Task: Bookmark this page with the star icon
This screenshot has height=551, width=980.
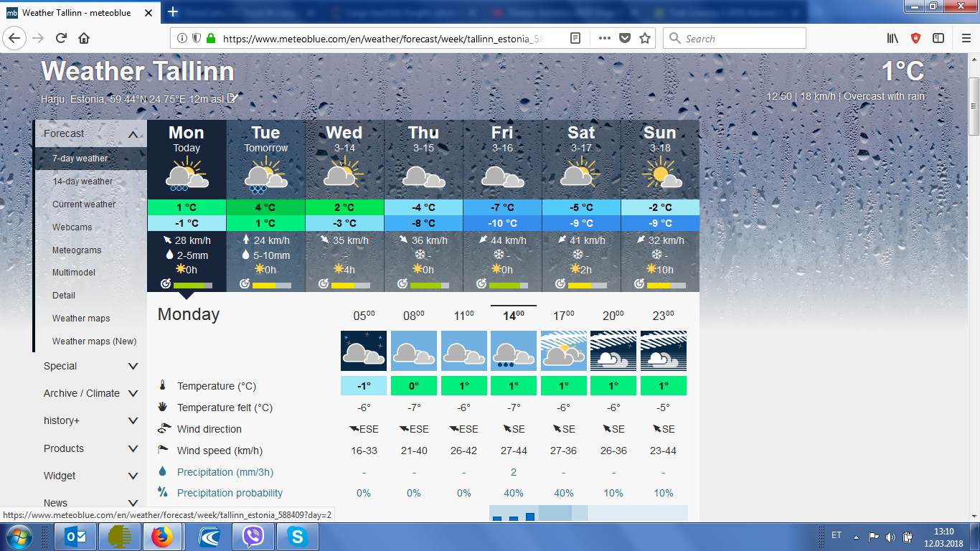Action: click(x=644, y=39)
